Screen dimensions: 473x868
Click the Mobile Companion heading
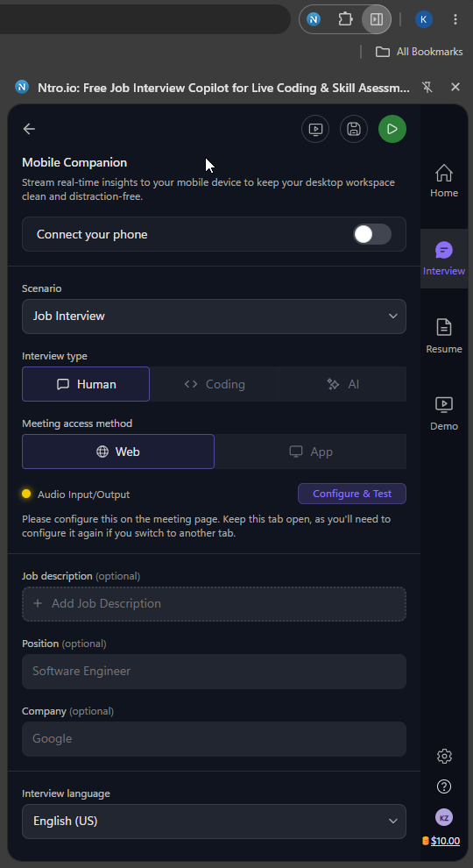pos(74,163)
